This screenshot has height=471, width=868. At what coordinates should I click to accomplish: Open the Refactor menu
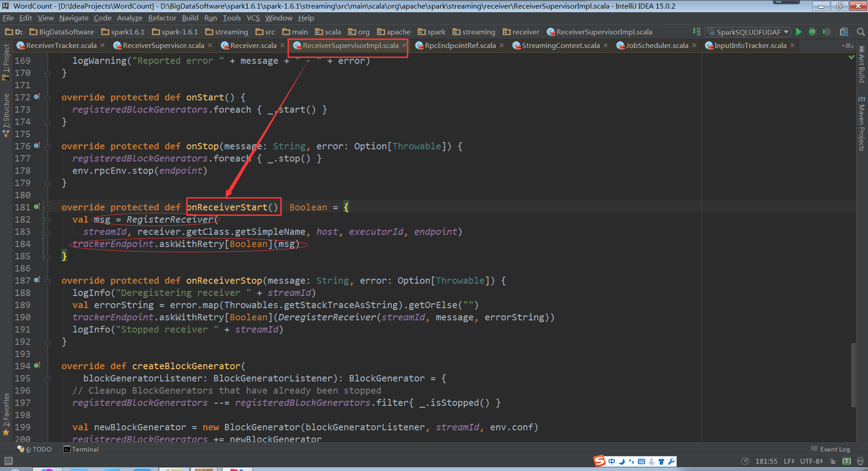point(162,18)
